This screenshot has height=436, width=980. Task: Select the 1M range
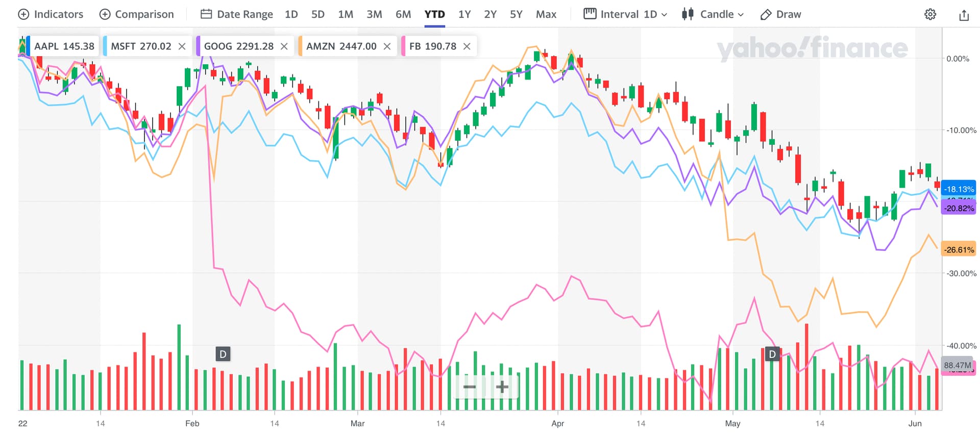click(346, 14)
